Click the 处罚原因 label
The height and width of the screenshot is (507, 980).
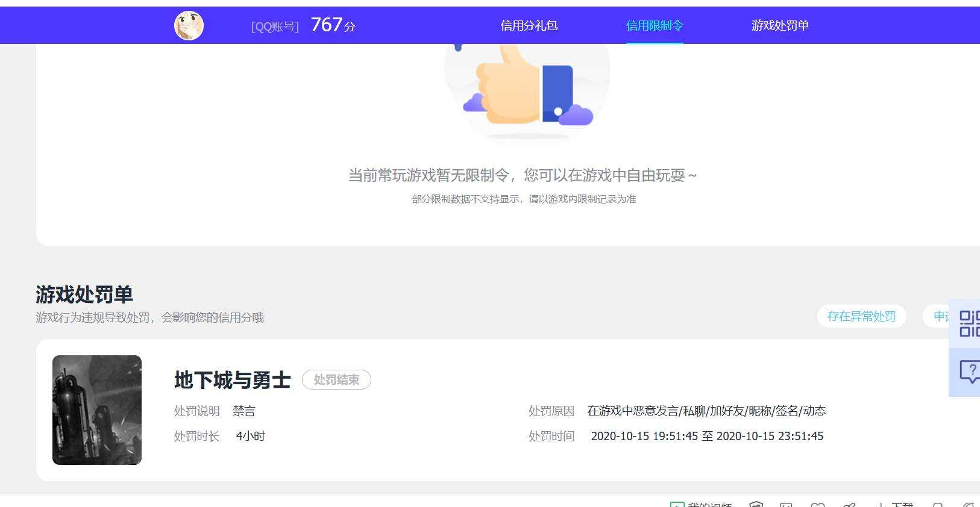pyautogui.click(x=551, y=411)
